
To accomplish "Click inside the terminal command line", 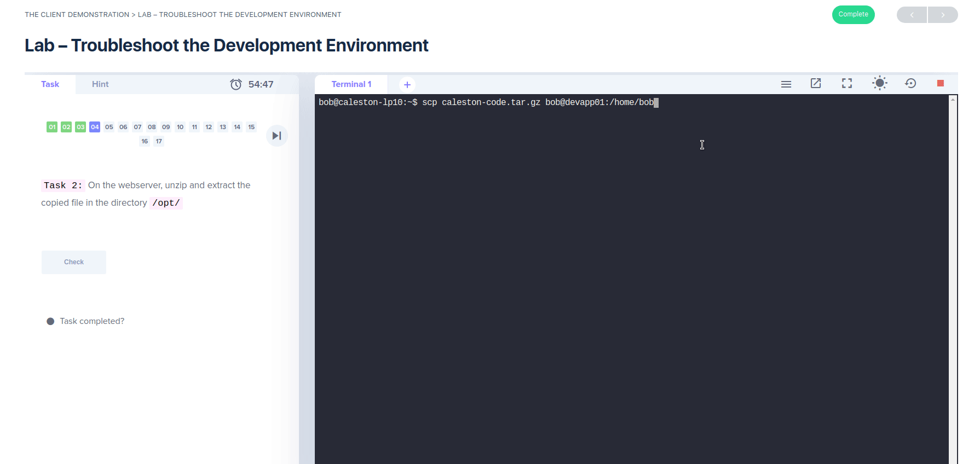I will 547,102.
